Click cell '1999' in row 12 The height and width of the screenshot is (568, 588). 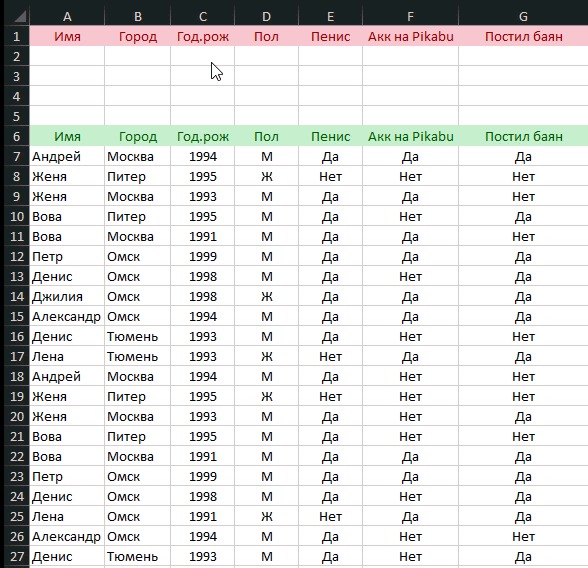(x=202, y=256)
